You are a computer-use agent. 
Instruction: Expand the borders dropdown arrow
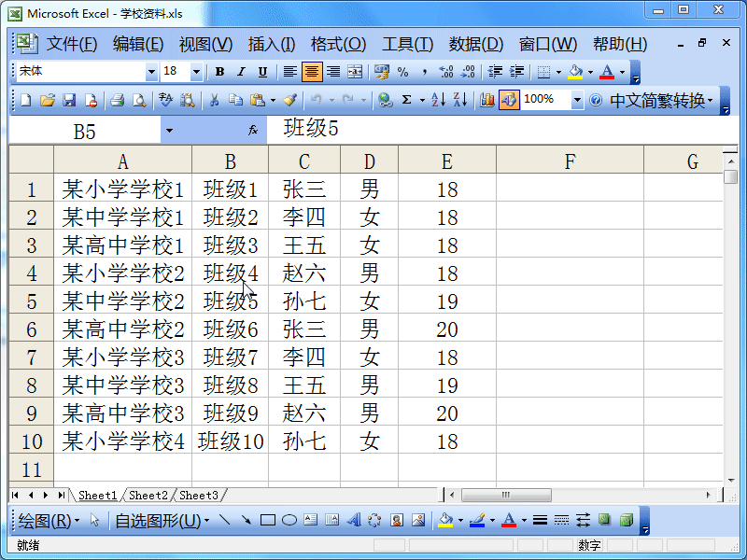click(558, 73)
